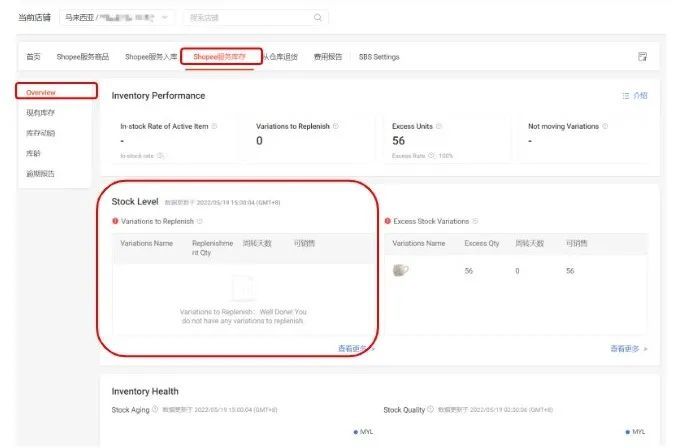Image resolution: width=681 pixels, height=448 pixels.
Task: Open the current store dropdown
Action: (x=117, y=18)
